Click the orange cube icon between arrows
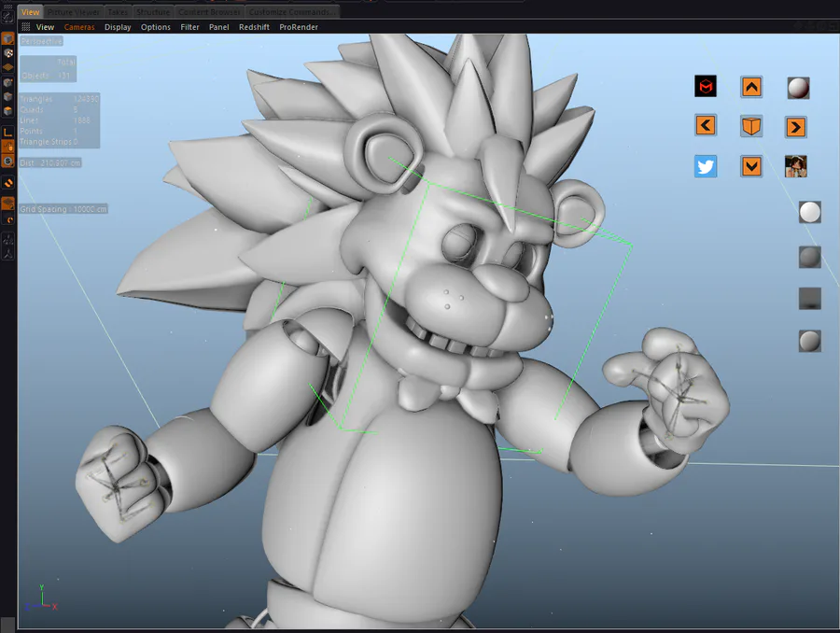Screen dimensions: 840x633 [751, 126]
